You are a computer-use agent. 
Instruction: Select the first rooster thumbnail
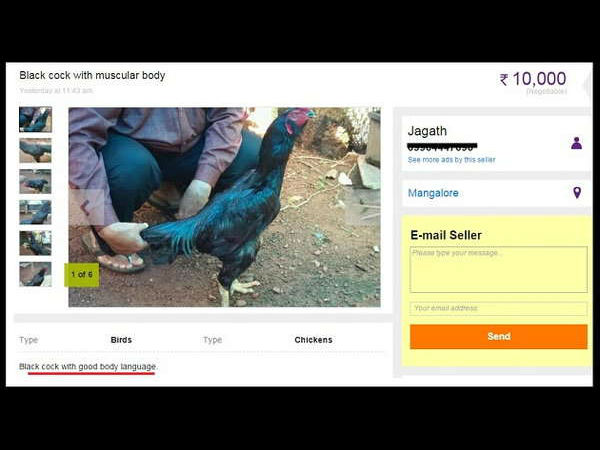tap(35, 120)
